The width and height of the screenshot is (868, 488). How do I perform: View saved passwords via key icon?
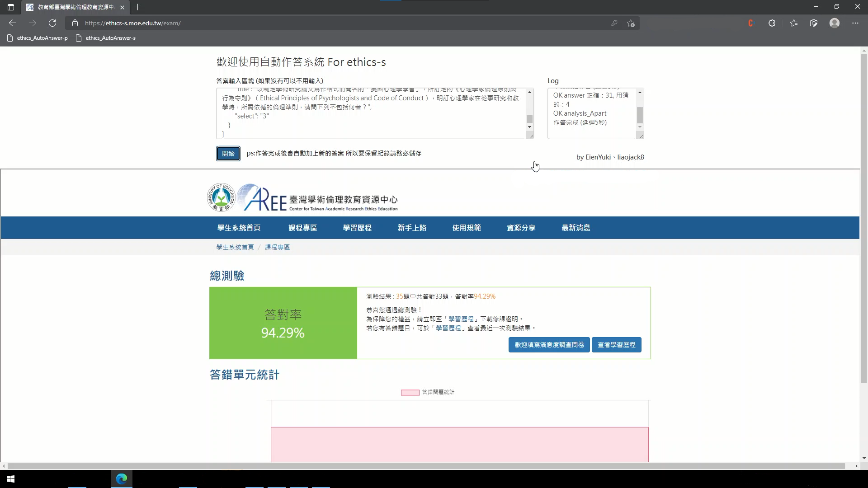[614, 23]
